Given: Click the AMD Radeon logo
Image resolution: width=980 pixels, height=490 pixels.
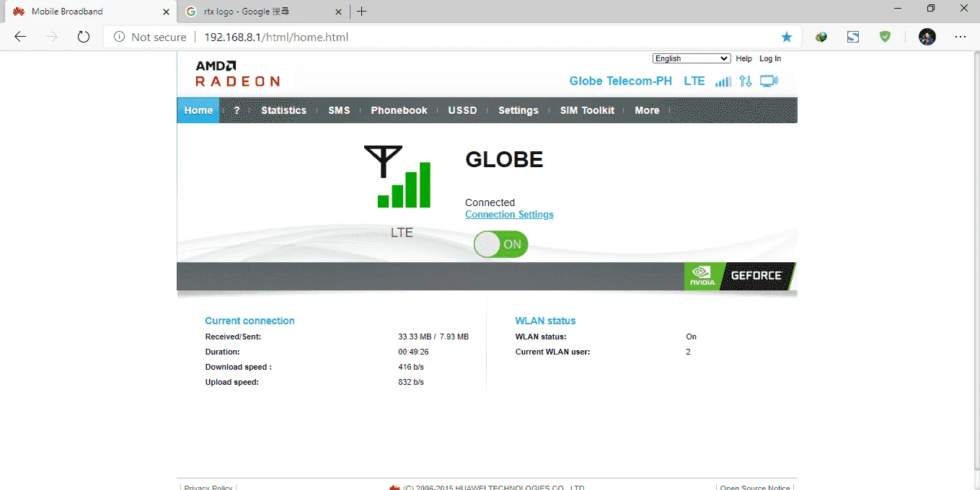Looking at the screenshot, I should [x=237, y=73].
